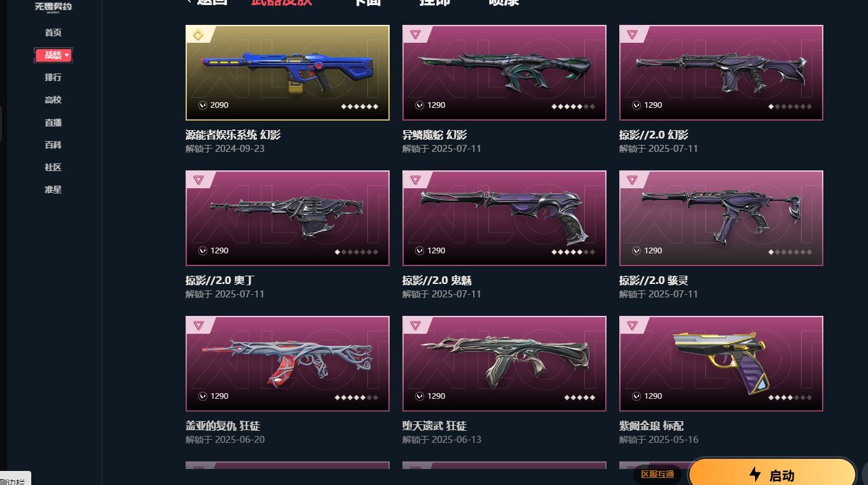Click the pink tier badge on 掠影//2.0 奥丁 card
The width and height of the screenshot is (868, 485).
(198, 180)
